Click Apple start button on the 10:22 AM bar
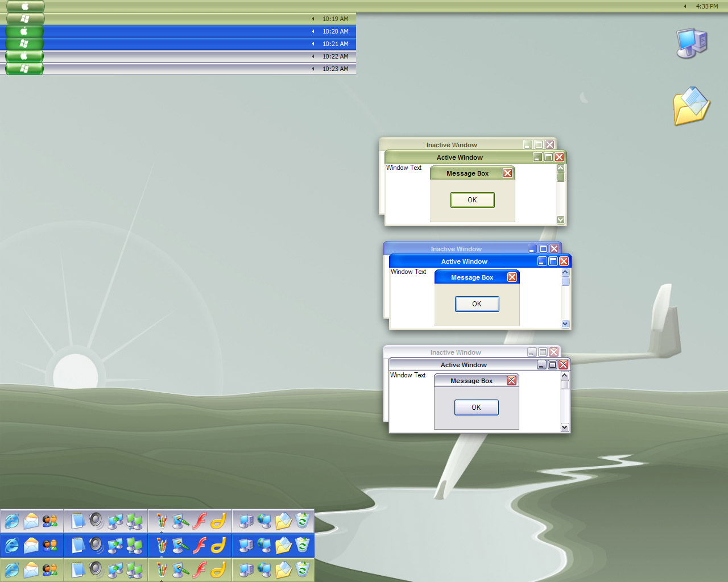Image resolution: width=728 pixels, height=582 pixels. (25, 56)
